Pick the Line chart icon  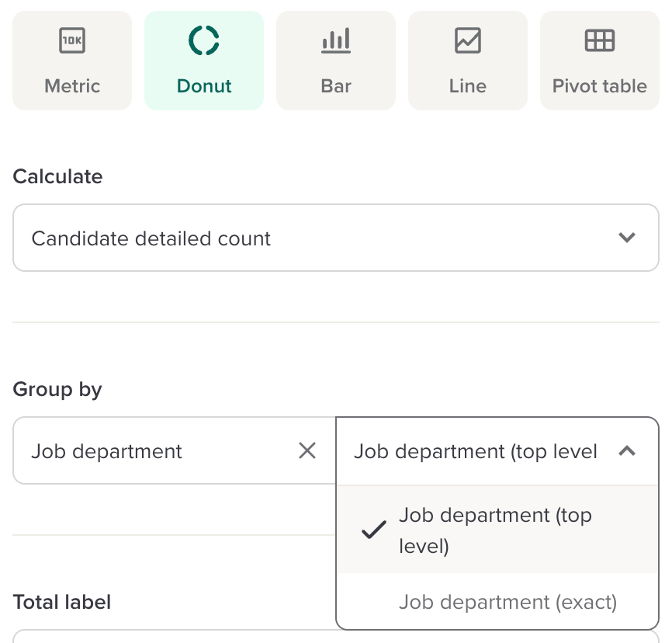click(468, 40)
